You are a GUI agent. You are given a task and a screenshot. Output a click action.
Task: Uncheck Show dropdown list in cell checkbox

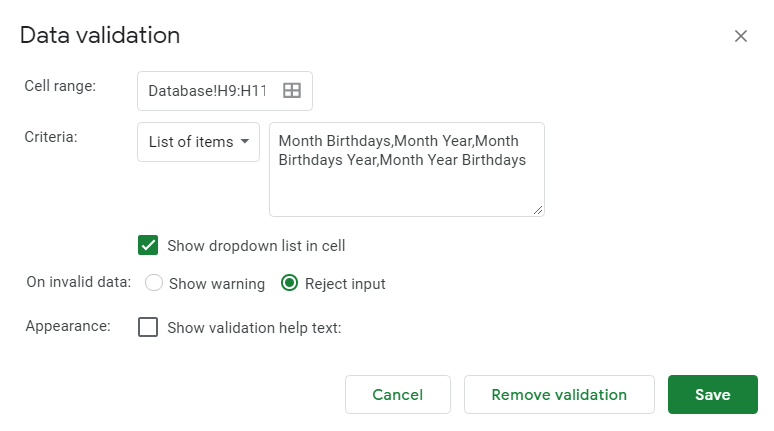[148, 245]
